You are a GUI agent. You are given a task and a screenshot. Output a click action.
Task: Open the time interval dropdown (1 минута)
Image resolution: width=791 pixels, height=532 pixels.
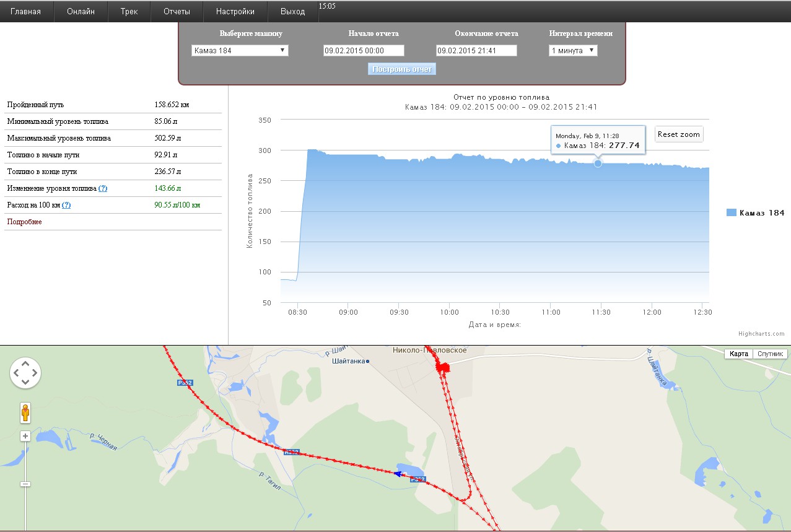tap(574, 51)
